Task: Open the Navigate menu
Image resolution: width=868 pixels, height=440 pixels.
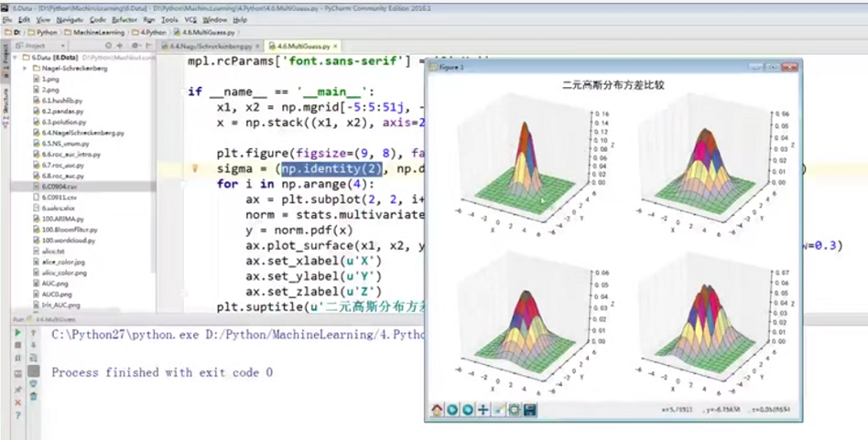Action: pyautogui.click(x=70, y=20)
